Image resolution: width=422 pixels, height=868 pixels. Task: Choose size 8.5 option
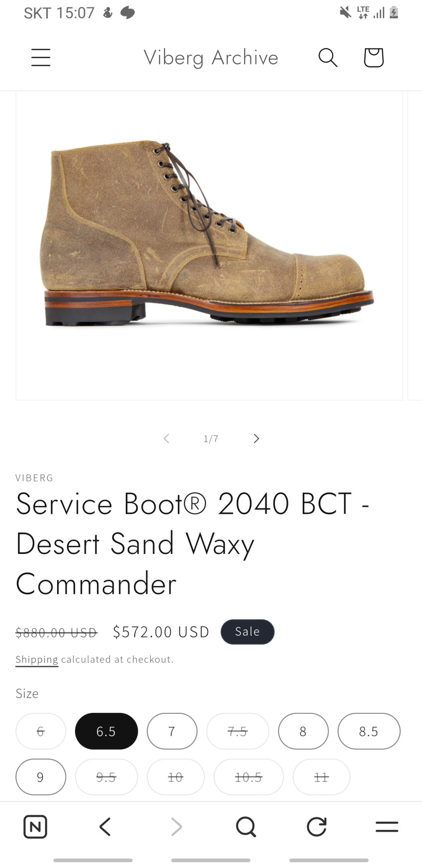(x=369, y=731)
